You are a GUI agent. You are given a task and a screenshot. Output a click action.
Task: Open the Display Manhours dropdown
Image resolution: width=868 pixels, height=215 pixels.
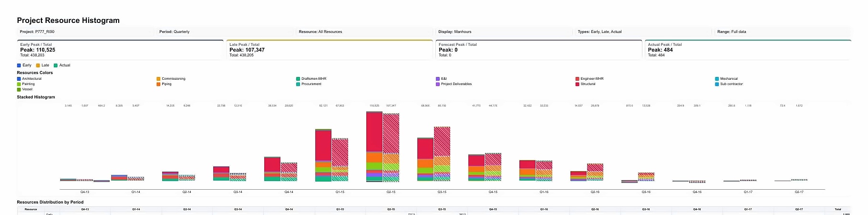(x=505, y=32)
